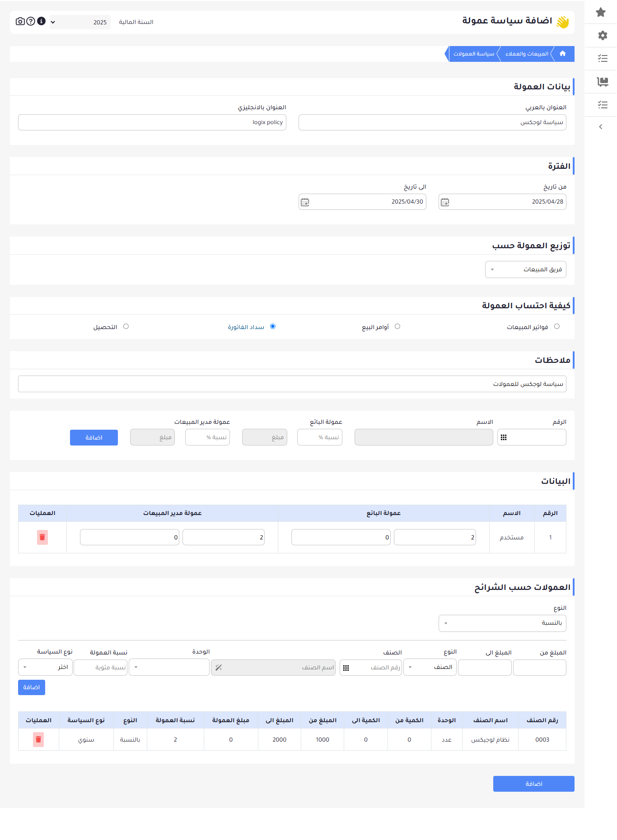This screenshot has height=840, width=617.
Task: Click 0003 item number cell
Action: (542, 740)
